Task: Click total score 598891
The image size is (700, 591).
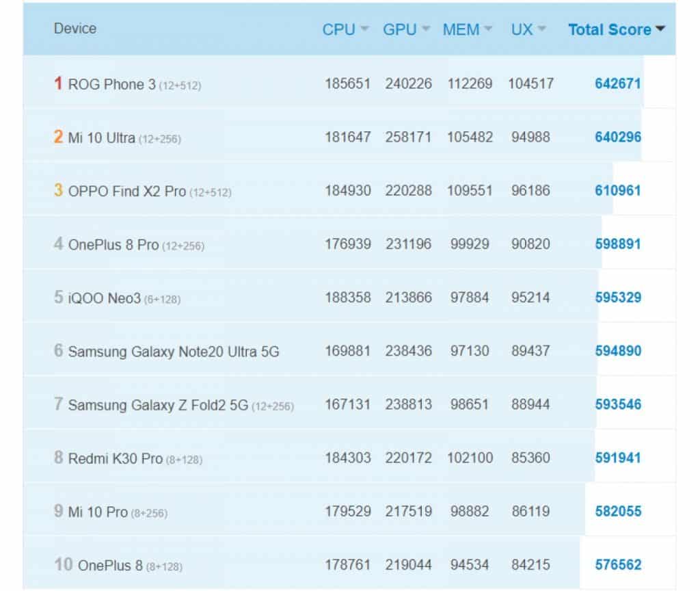Action: tap(618, 244)
